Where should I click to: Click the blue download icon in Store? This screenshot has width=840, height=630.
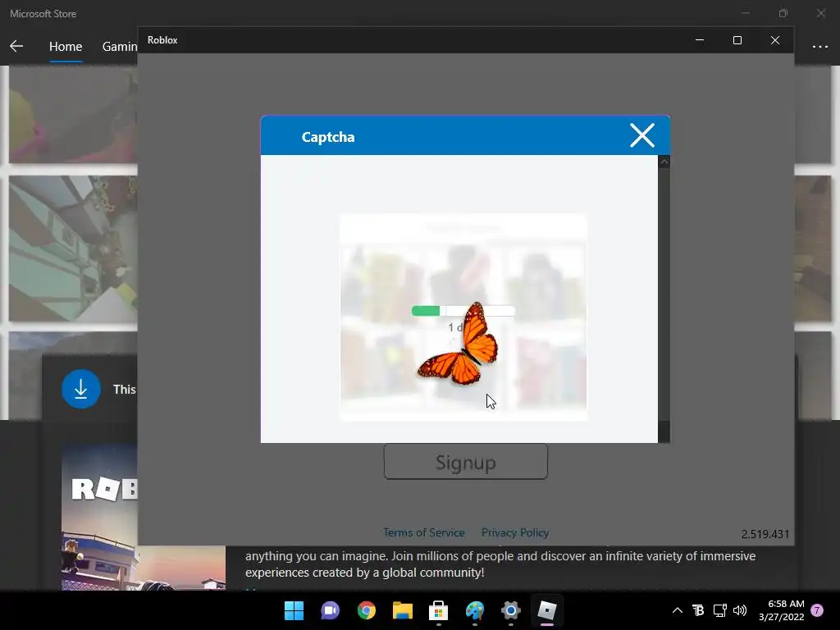coord(81,389)
